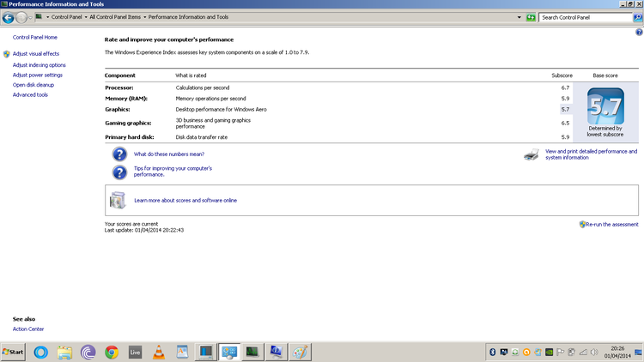This screenshot has width=644, height=362.
Task: Click the Processor subscore 6.7
Action: [565, 87]
